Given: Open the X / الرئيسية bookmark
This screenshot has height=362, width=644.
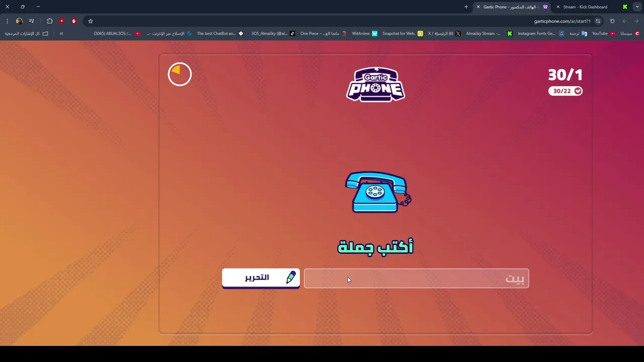Looking at the screenshot, I should click(444, 34).
